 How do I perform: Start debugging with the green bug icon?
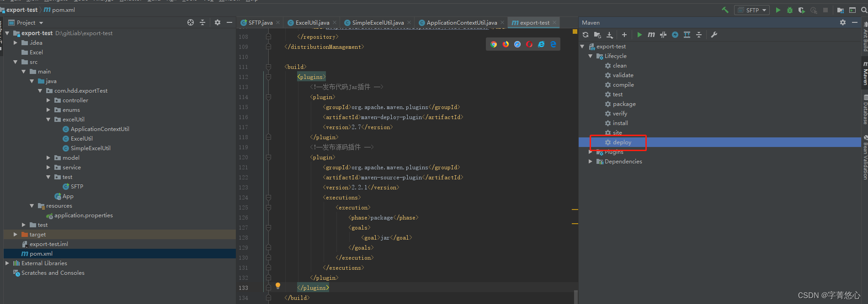[x=790, y=10]
